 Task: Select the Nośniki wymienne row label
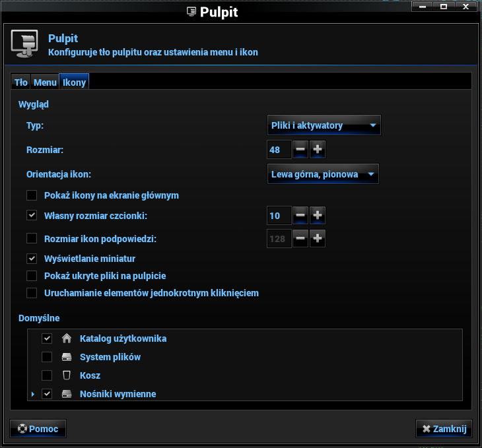pyautogui.click(x=118, y=394)
